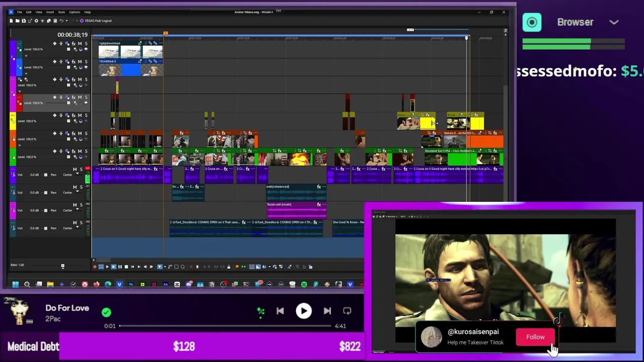Mute the first purple audio track
The image size is (644, 362).
pyautogui.click(x=74, y=169)
